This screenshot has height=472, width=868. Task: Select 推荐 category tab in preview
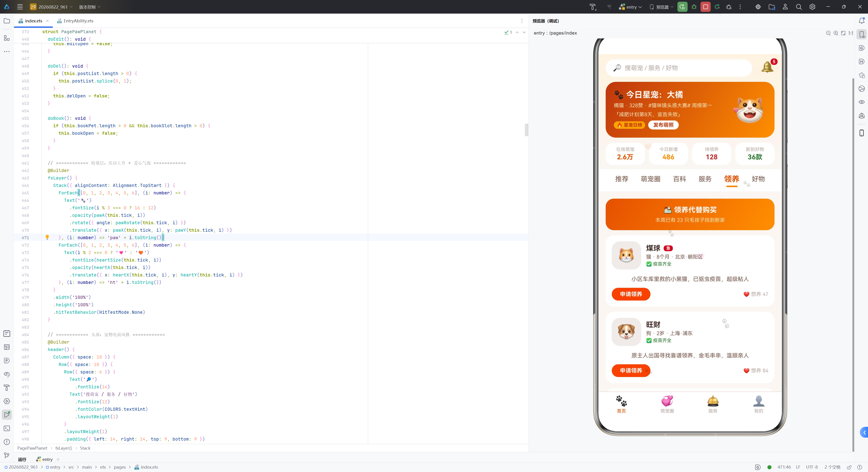[x=622, y=179]
